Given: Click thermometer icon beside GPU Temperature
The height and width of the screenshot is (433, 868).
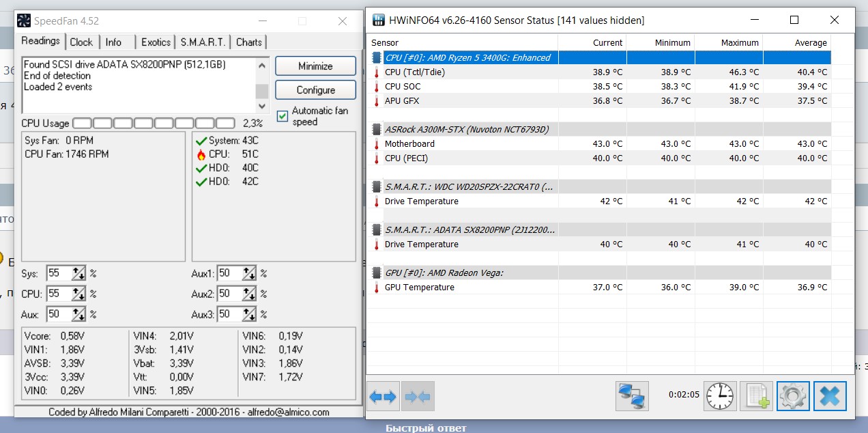Looking at the screenshot, I should pos(376,287).
